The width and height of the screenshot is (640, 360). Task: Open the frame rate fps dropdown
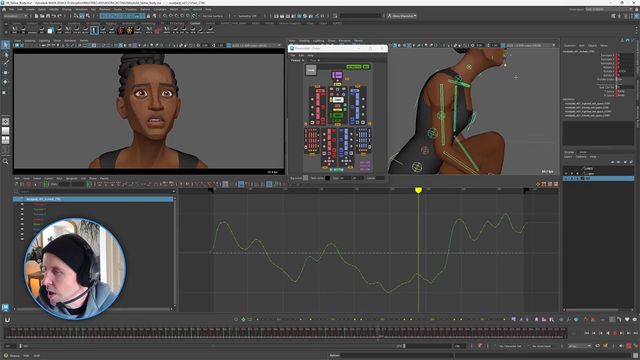pos(580,346)
